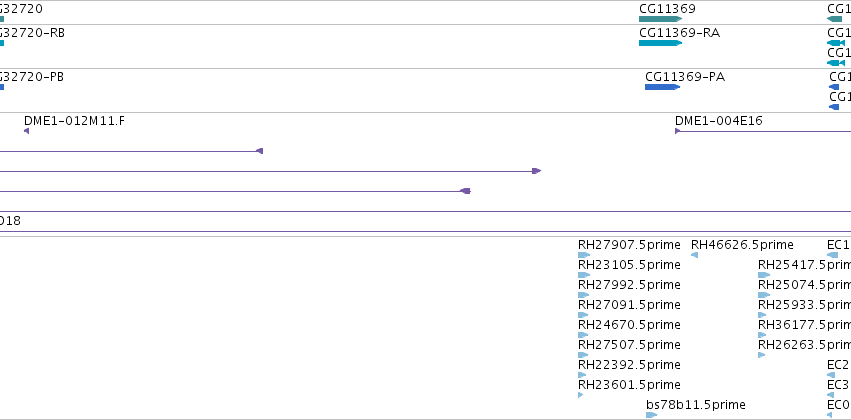Select the RH25417.5prime EST arrow
The height and width of the screenshot is (420, 851).
click(x=764, y=275)
